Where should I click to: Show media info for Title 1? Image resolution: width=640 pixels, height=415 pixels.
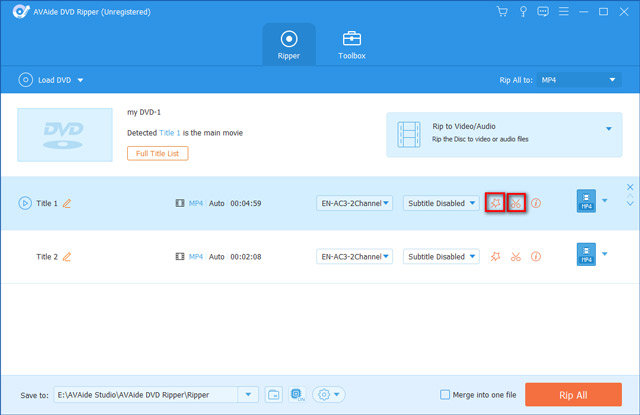[x=536, y=203]
